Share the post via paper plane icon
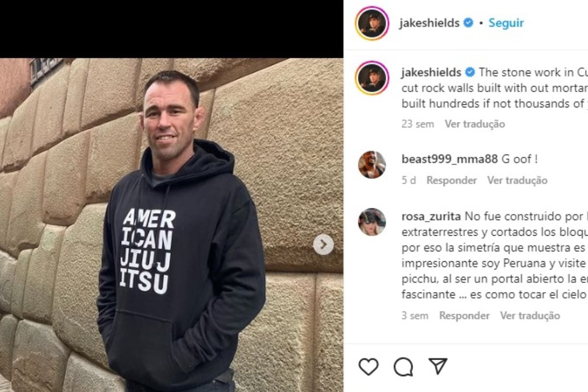The width and height of the screenshot is (588, 392). pos(438,366)
